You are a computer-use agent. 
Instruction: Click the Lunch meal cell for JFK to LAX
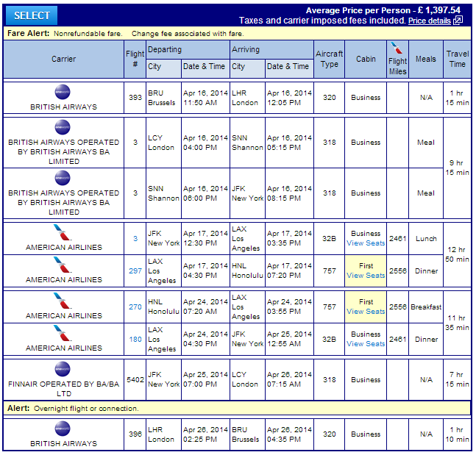click(x=426, y=239)
